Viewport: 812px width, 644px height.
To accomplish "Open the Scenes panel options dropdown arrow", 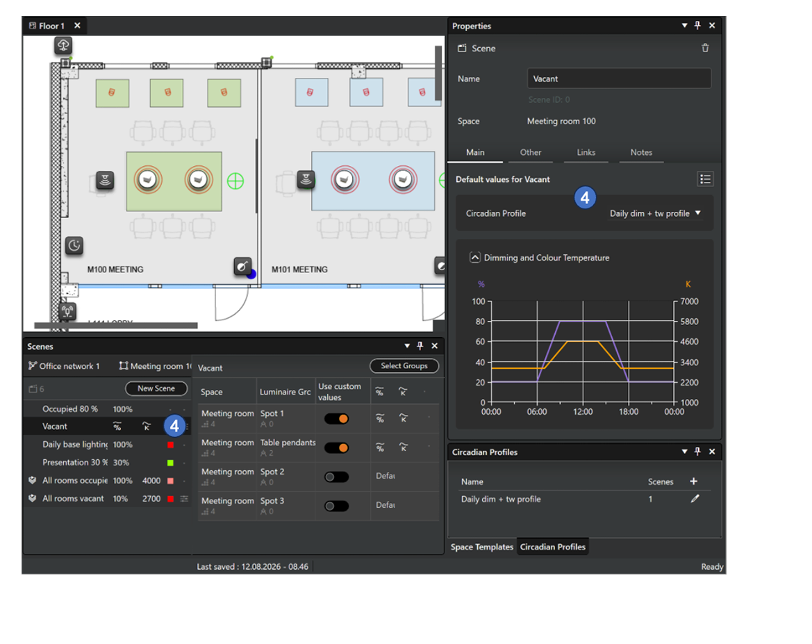I will (407, 345).
